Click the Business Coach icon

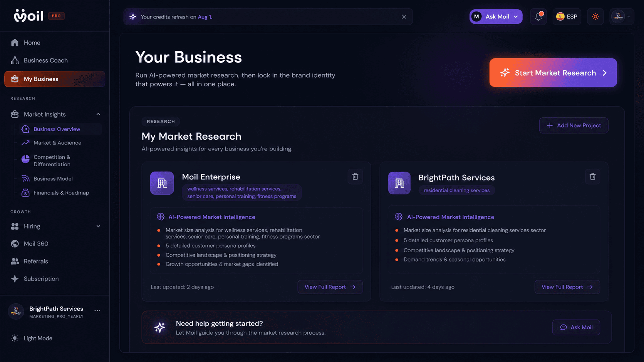pos(15,60)
